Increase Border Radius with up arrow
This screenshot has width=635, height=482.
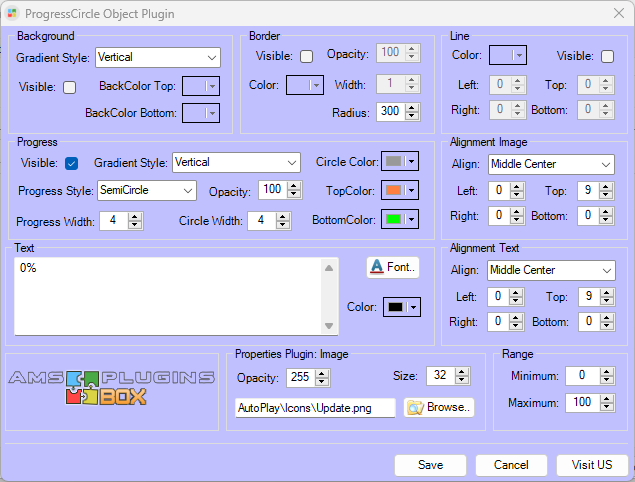pyautogui.click(x=412, y=108)
